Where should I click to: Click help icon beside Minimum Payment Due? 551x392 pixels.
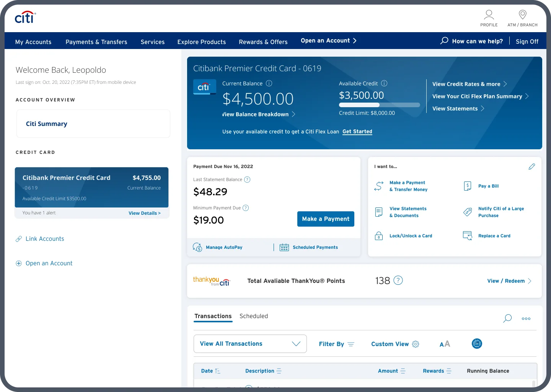[246, 208]
